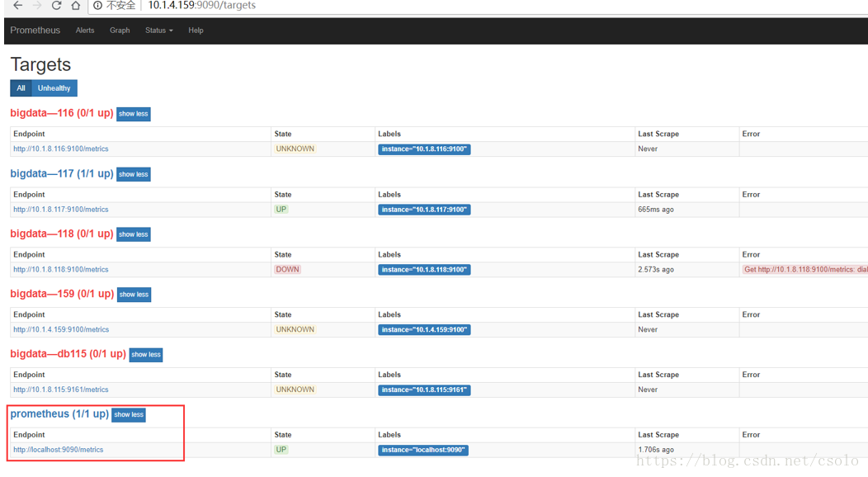Image resolution: width=868 pixels, height=477 pixels.
Task: Open endpoint http://10.1.8.117:9100/metrics
Action: 61,209
